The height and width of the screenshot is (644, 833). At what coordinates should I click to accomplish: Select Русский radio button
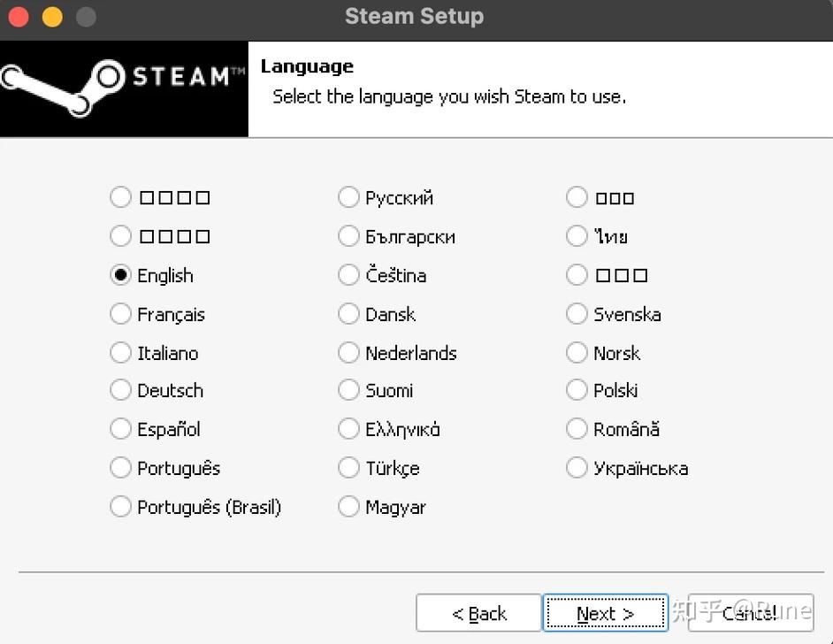point(349,197)
